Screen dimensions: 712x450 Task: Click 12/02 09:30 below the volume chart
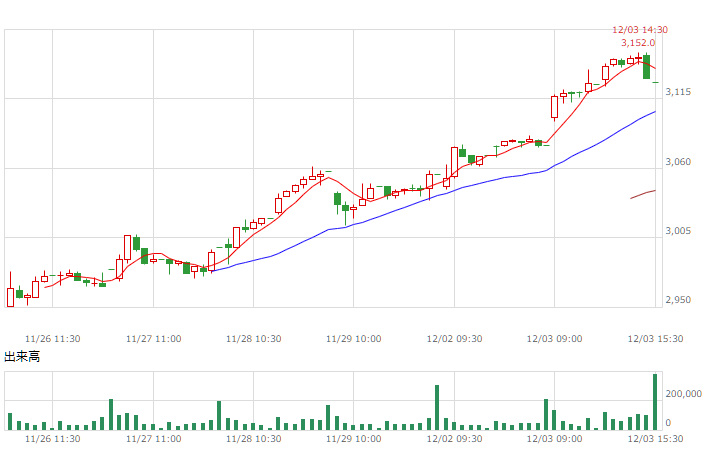455,439
